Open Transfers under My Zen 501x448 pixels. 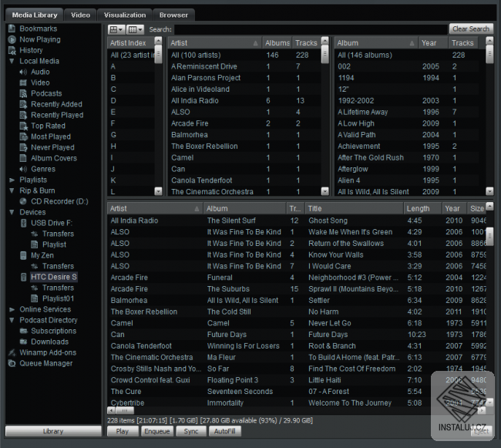[x=58, y=266]
